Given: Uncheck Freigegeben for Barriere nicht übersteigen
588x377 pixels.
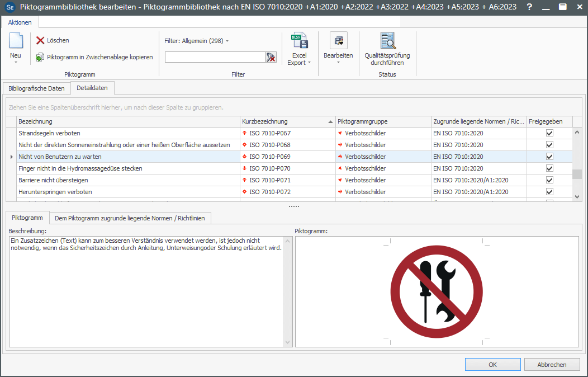Looking at the screenshot, I should [549, 180].
